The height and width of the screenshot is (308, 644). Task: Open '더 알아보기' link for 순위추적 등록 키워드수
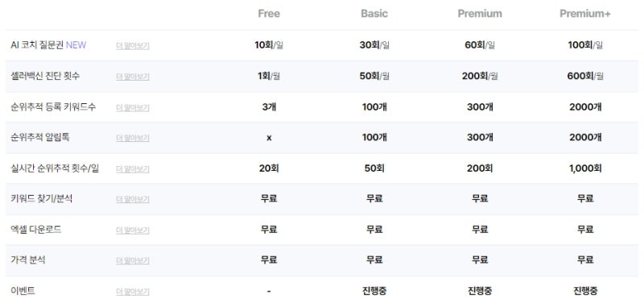click(133, 107)
